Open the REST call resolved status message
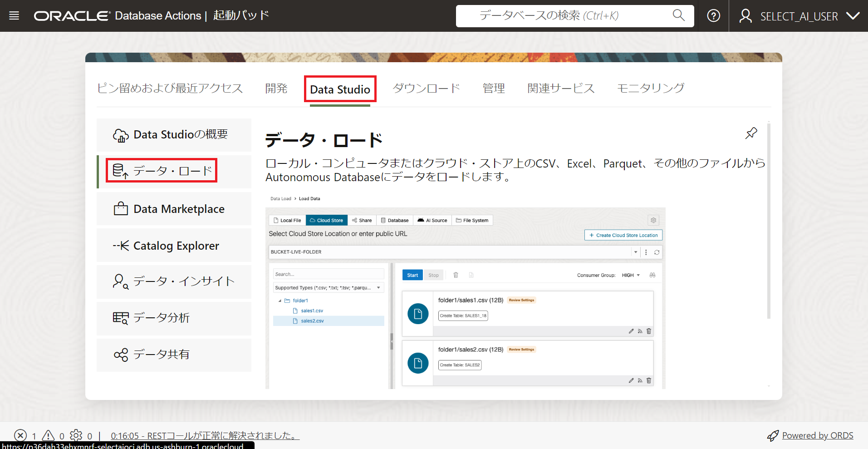 point(205,436)
